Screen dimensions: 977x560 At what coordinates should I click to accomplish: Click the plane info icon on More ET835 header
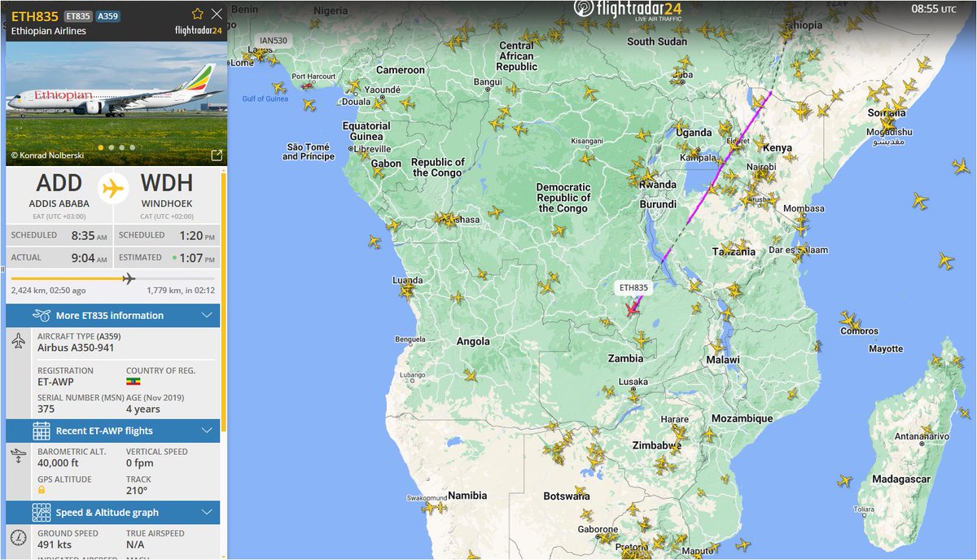point(42,315)
